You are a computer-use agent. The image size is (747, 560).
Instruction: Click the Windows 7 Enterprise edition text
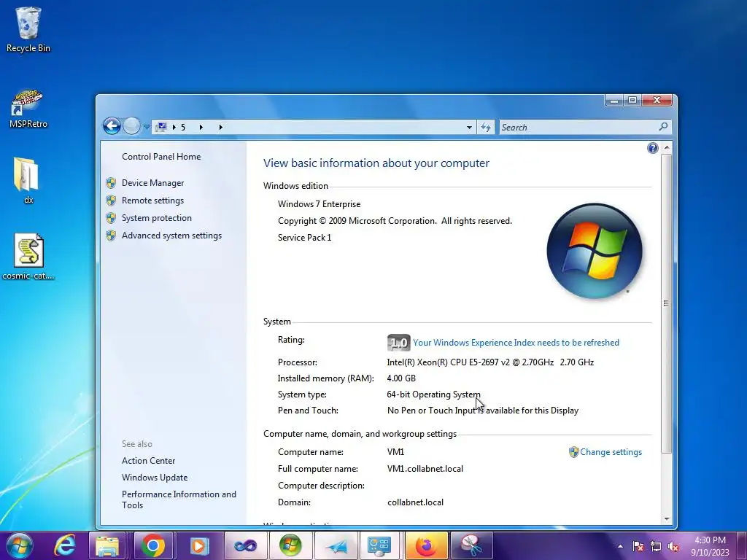coord(320,204)
